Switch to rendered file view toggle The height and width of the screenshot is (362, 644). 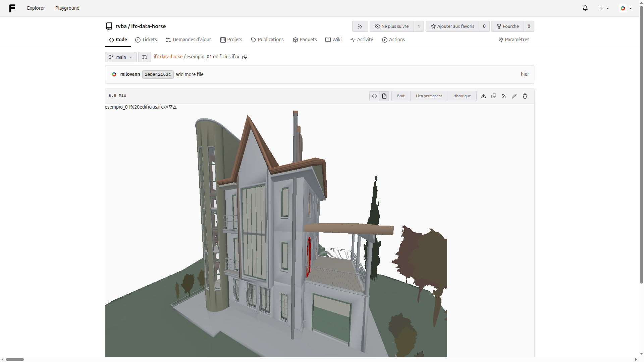tap(384, 96)
